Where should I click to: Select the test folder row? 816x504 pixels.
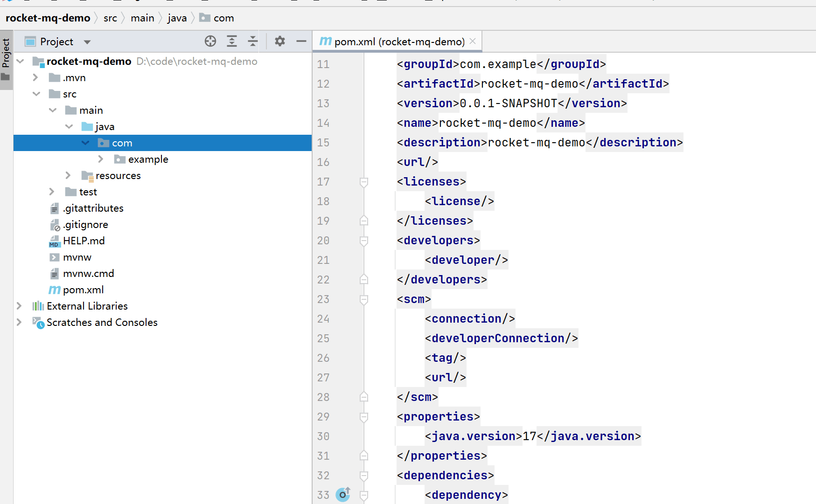click(162, 192)
